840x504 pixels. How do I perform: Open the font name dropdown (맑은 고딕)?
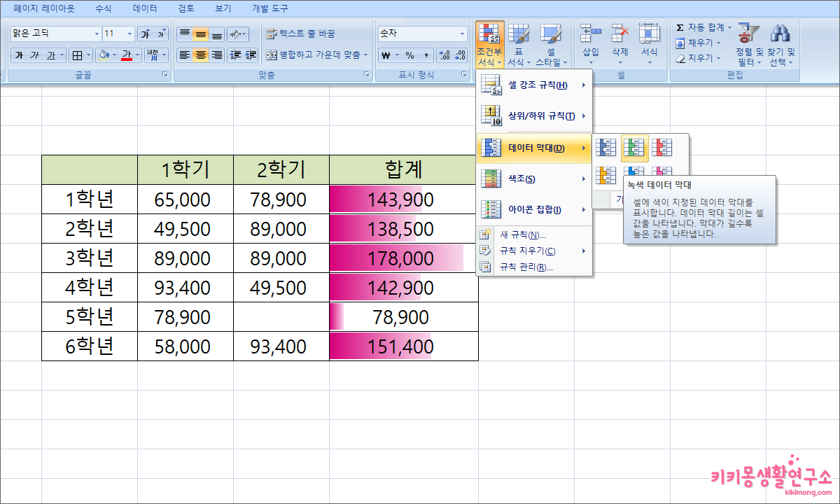(x=97, y=34)
